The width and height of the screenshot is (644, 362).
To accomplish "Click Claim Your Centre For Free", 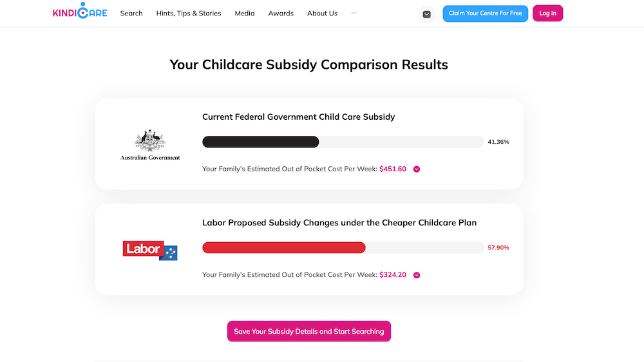I will pyautogui.click(x=485, y=14).
